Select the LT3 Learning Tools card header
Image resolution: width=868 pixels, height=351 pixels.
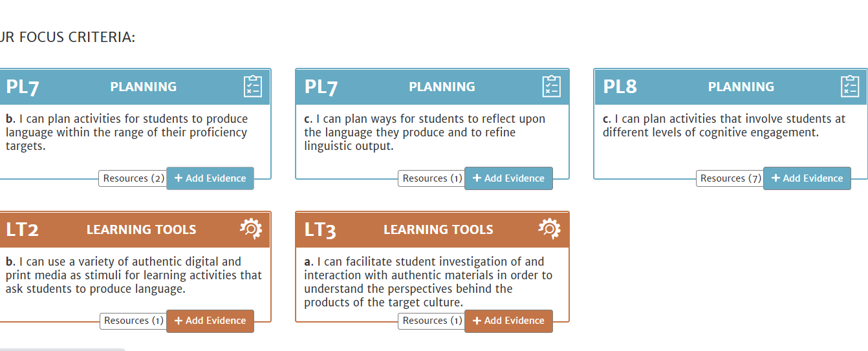pos(432,229)
